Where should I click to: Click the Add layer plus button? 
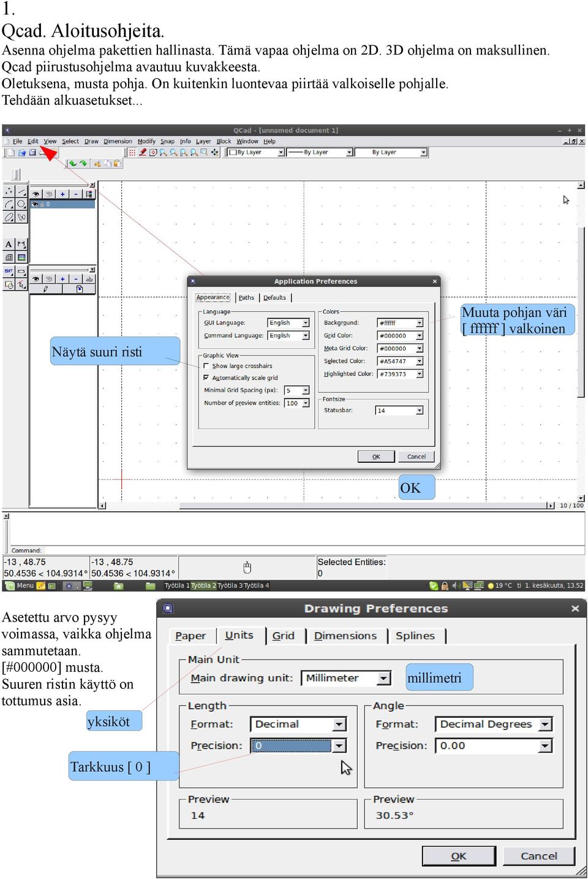62,194
